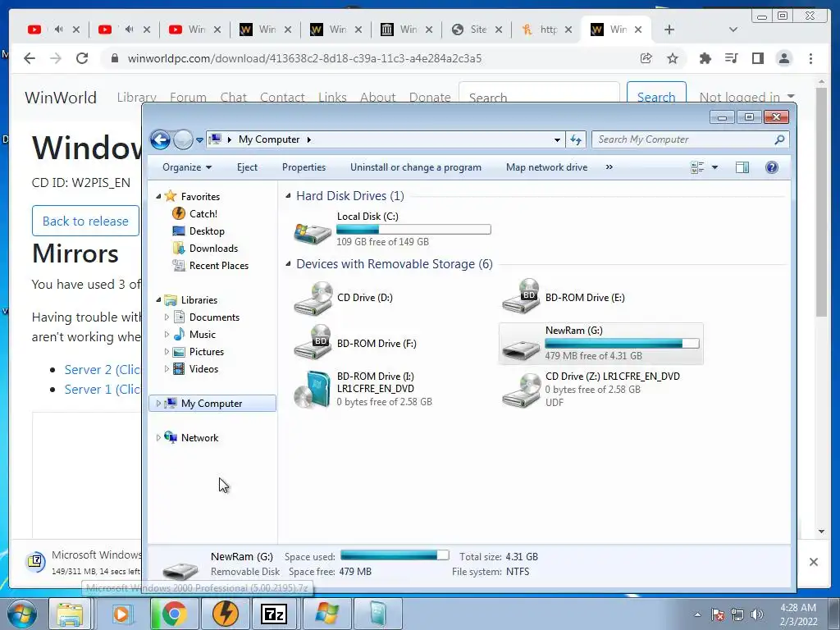The height and width of the screenshot is (630, 840).
Task: Click the Server 2 mirror link
Action: click(103, 370)
